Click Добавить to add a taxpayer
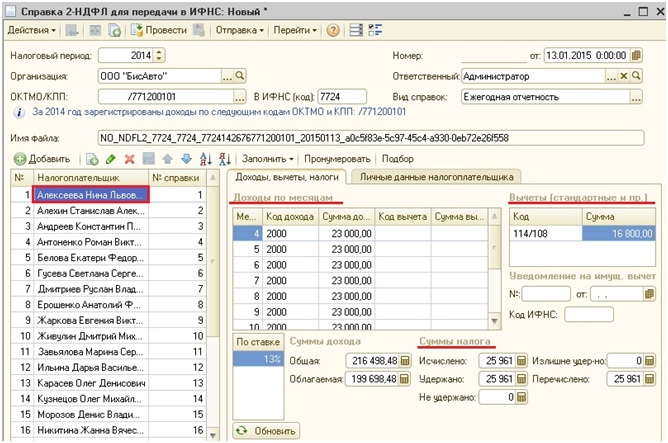This screenshot has width=668, height=443. pos(42,159)
